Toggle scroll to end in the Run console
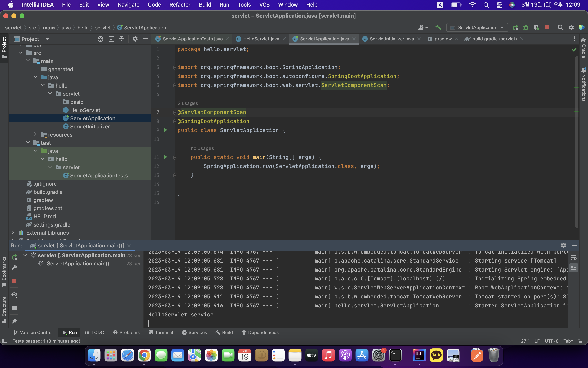This screenshot has height=368, width=588. point(574,268)
